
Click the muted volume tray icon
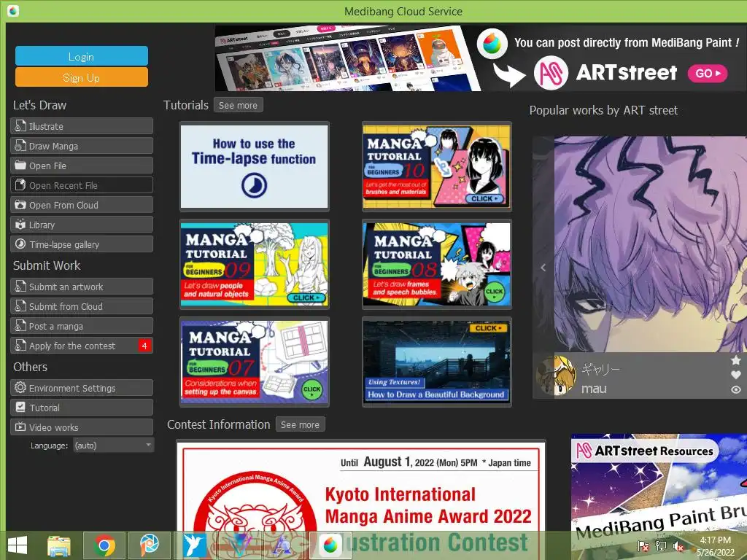point(677,546)
